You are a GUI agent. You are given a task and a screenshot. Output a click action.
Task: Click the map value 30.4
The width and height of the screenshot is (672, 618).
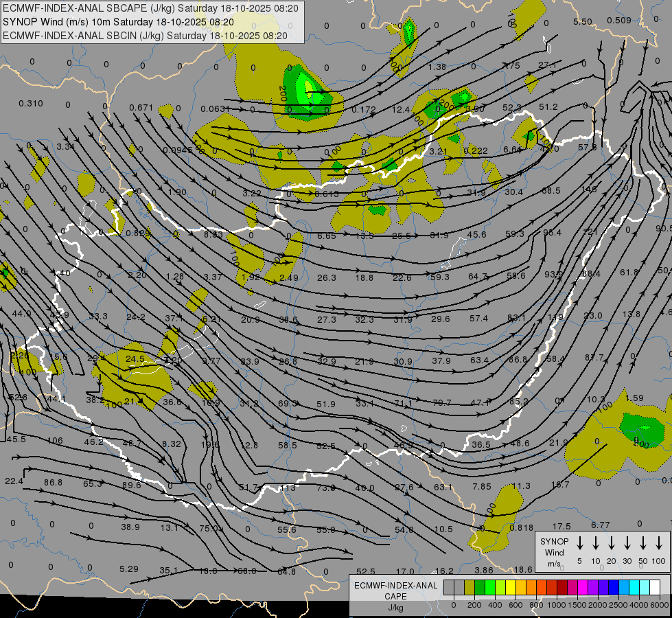513,192
